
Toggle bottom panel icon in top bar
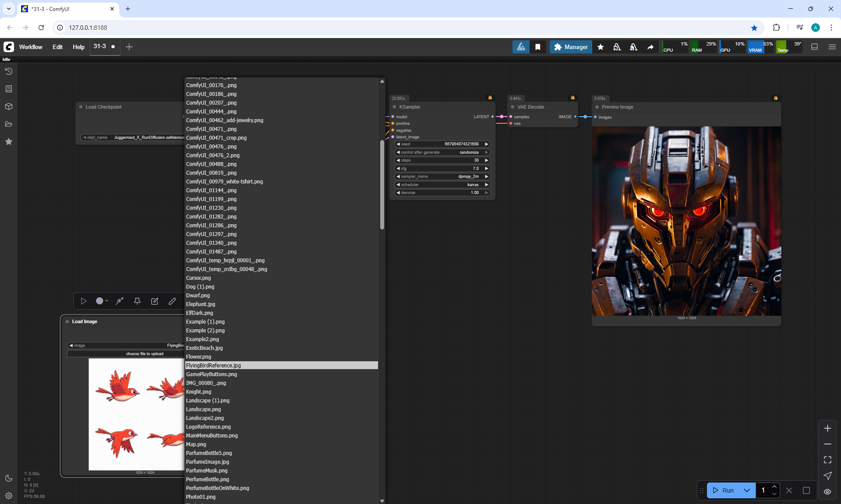tap(815, 47)
